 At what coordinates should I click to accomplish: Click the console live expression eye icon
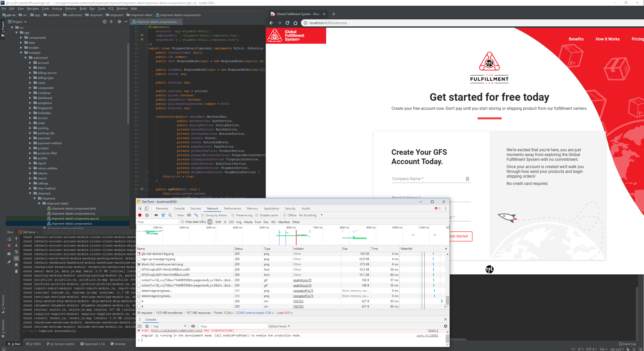coord(193,326)
